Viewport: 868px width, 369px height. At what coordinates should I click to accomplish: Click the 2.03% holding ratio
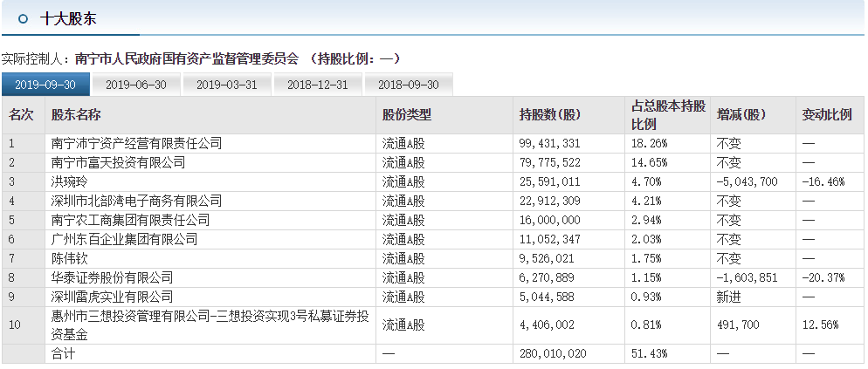[646, 239]
